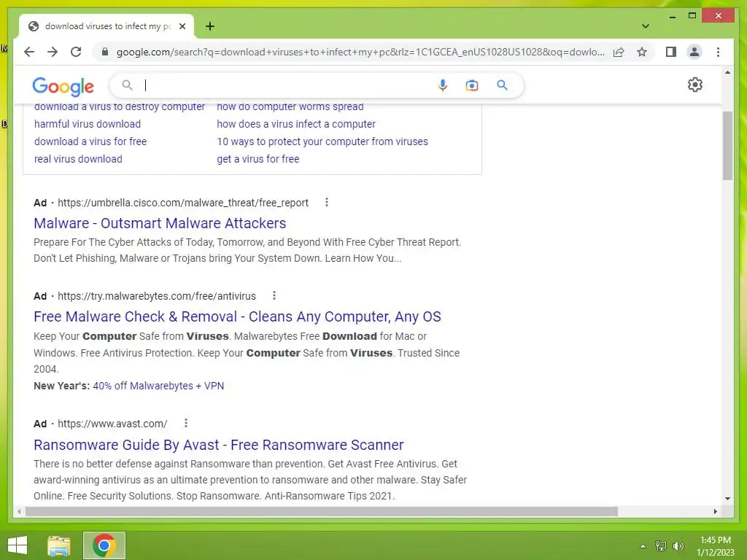View site info via padlock icon

[105, 52]
